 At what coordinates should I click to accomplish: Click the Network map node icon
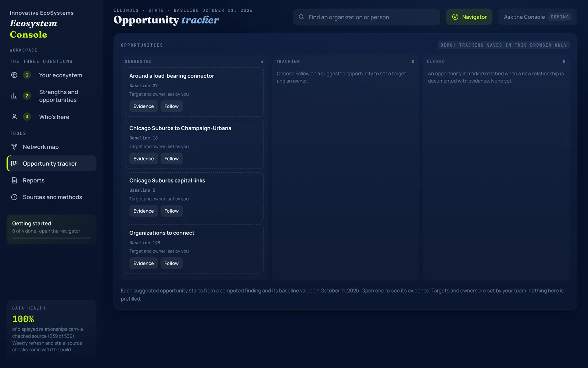coord(14,147)
